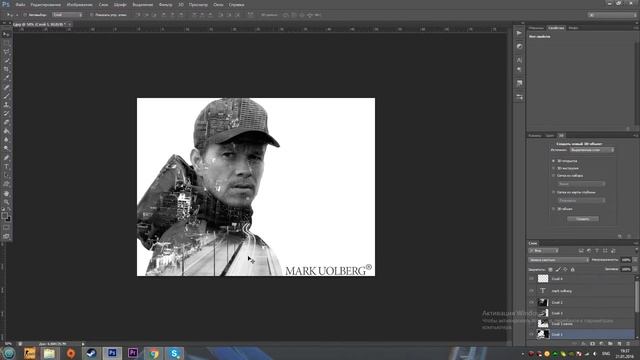Open play-shaped Actions icon in collapsed dock
This screenshot has height=360, width=640.
click(x=519, y=33)
